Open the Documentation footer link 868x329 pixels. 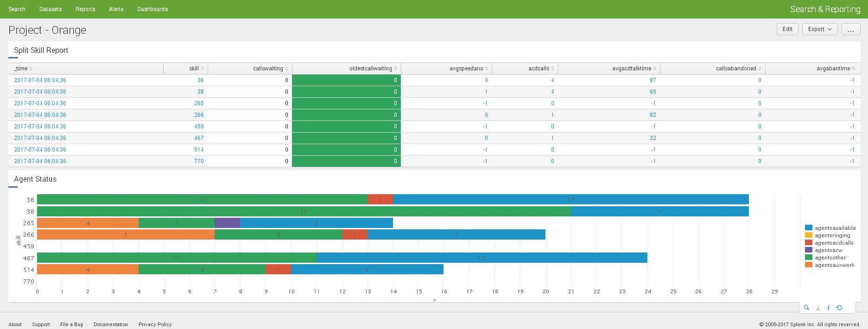click(111, 324)
